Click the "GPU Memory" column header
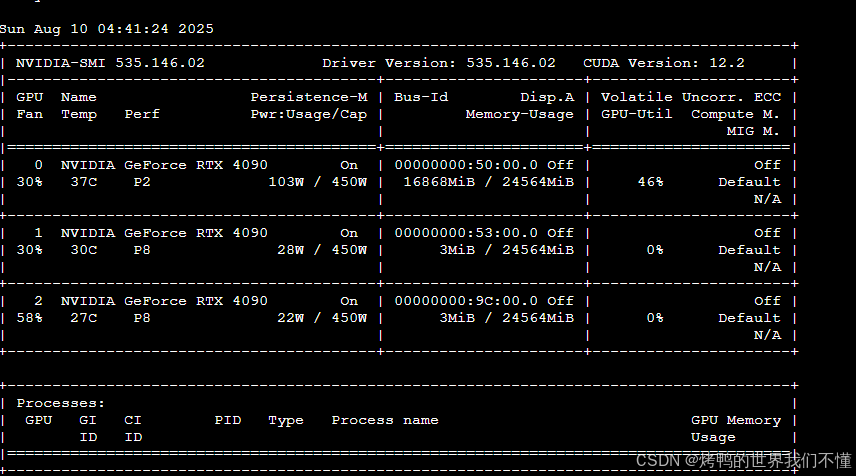 736,420
